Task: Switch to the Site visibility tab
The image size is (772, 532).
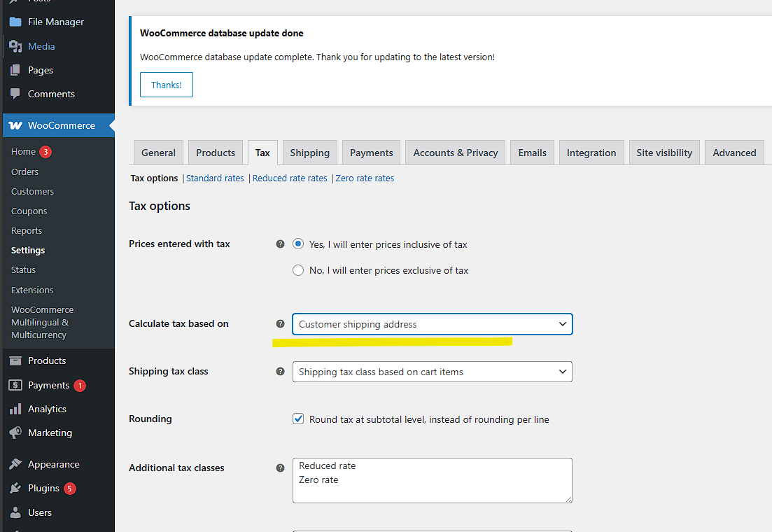Action: pos(664,153)
